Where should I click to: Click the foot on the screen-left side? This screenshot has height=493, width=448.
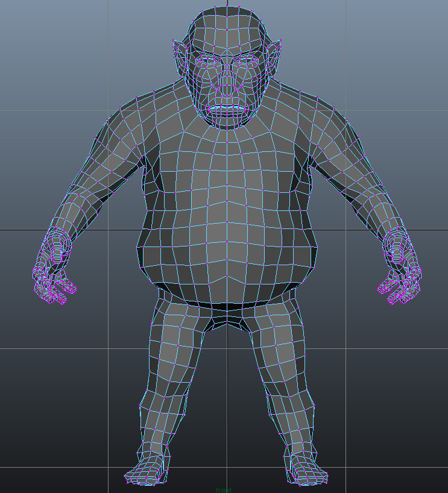pyautogui.click(x=147, y=472)
